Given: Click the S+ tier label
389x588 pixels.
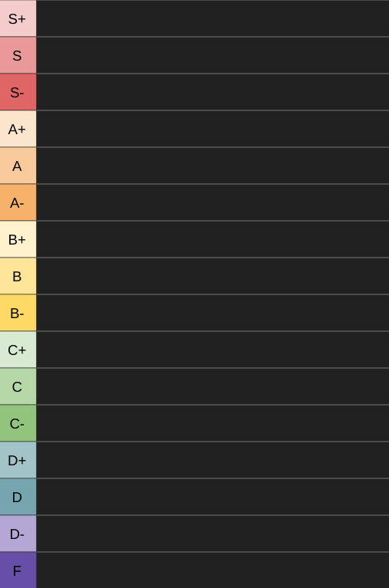Looking at the screenshot, I should coord(18,18).
